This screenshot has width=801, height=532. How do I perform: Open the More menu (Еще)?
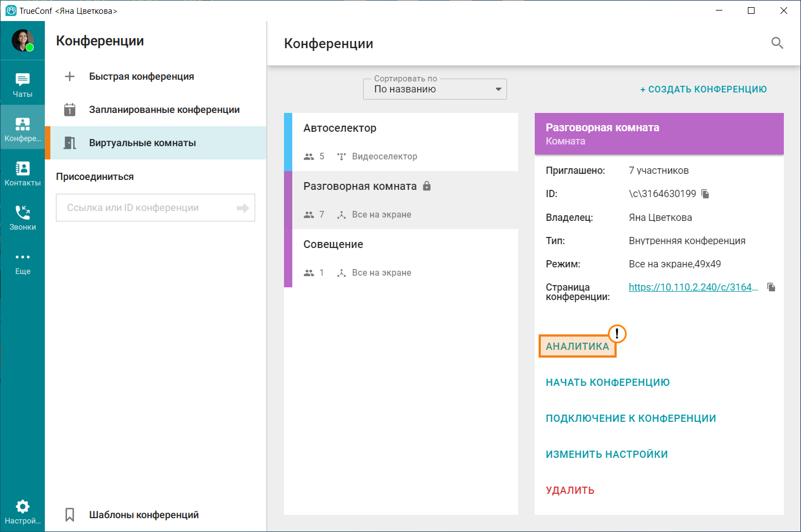coord(23,263)
